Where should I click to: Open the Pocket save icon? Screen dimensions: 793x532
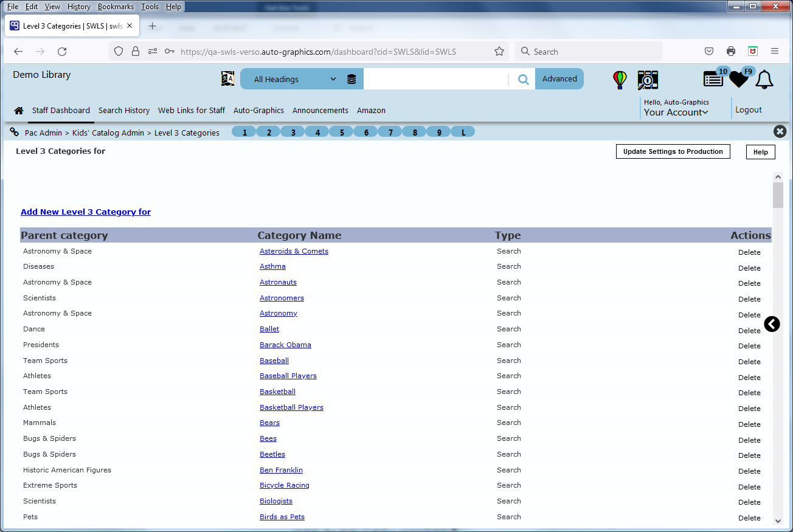[709, 52]
